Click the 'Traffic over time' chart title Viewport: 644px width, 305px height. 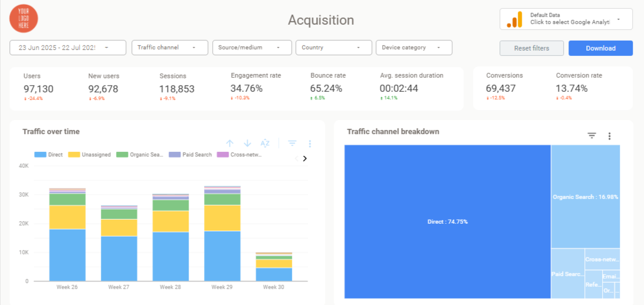(x=51, y=131)
